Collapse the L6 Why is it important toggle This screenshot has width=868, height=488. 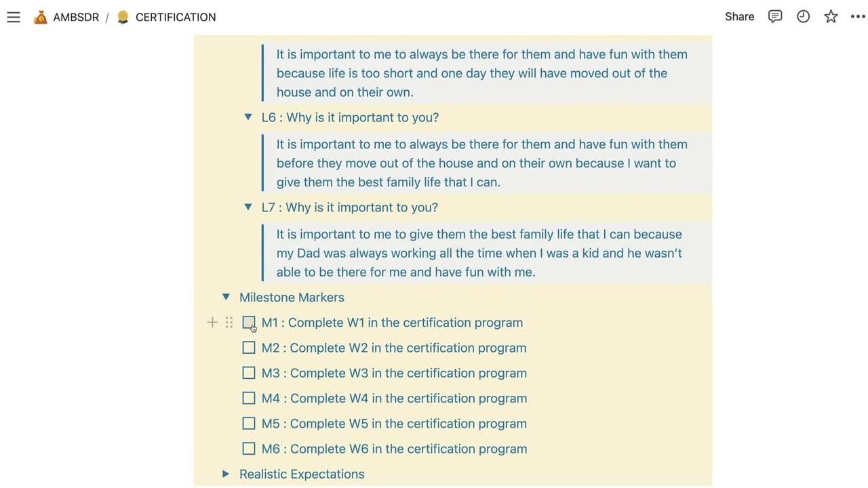(x=248, y=117)
